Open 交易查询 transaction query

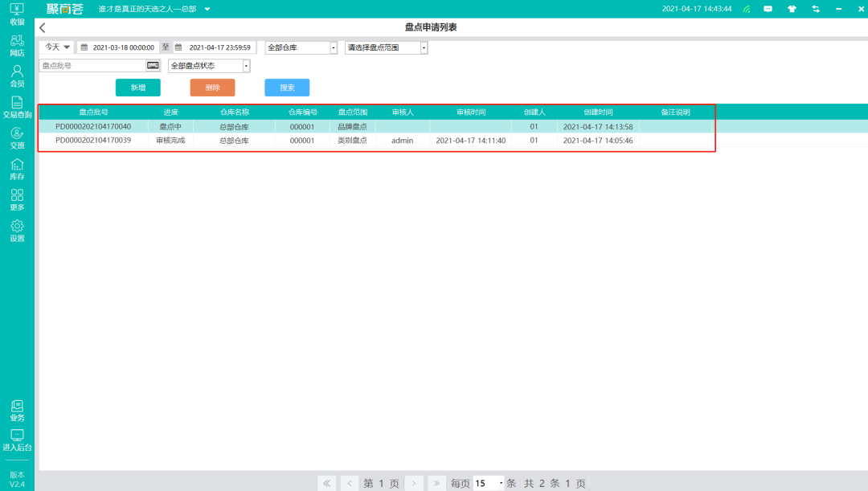point(17,107)
